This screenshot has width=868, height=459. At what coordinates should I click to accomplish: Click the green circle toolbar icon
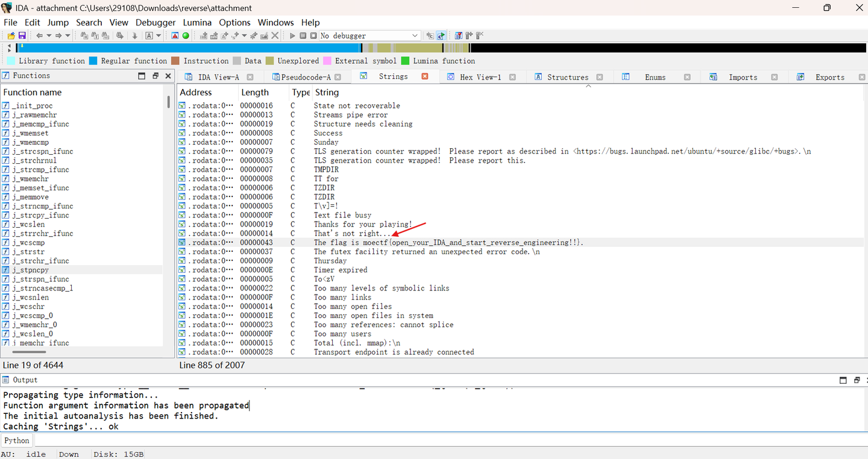[x=186, y=36]
